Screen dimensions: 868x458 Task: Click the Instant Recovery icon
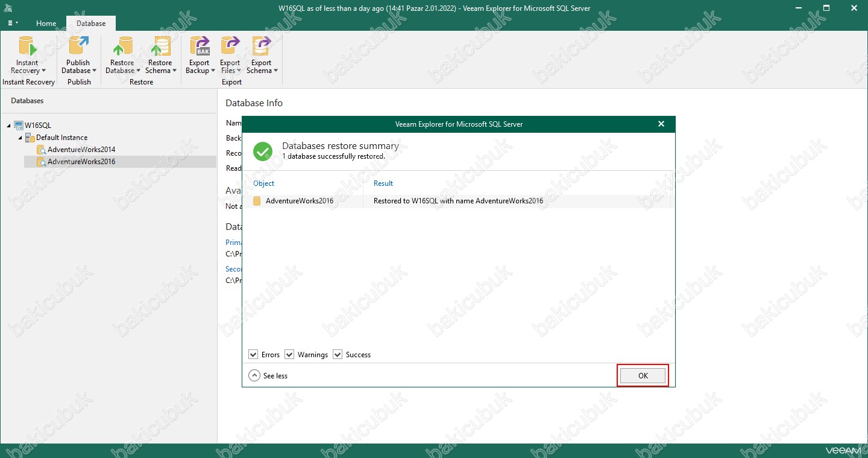pos(27,46)
